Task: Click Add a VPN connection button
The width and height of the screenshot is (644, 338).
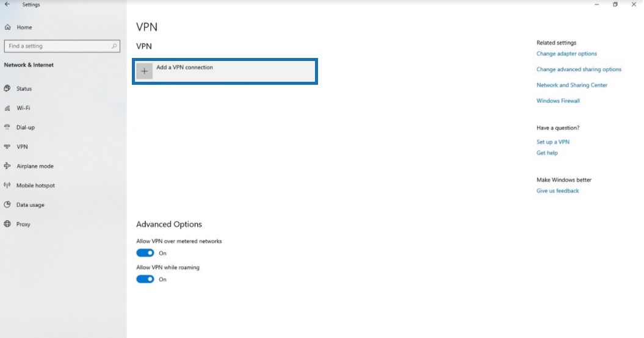Action: coord(225,71)
